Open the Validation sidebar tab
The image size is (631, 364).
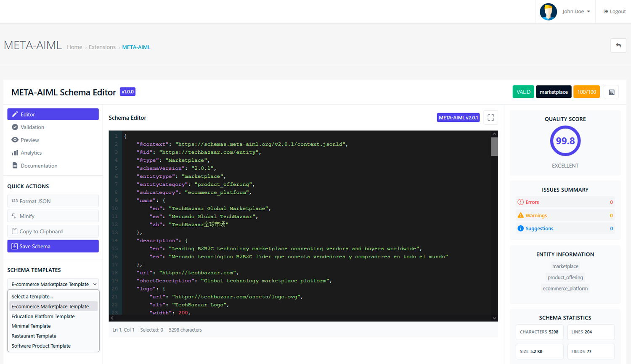tap(53, 127)
